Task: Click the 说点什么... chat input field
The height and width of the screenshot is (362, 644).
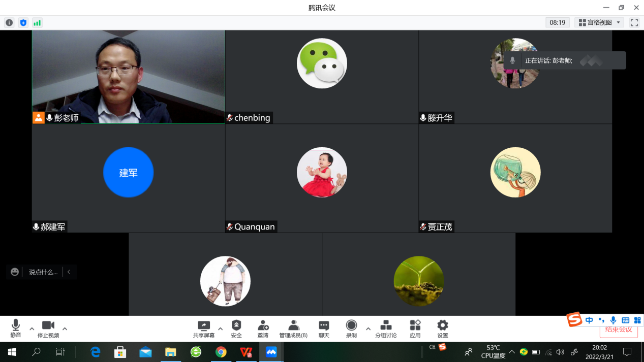Action: click(43, 272)
